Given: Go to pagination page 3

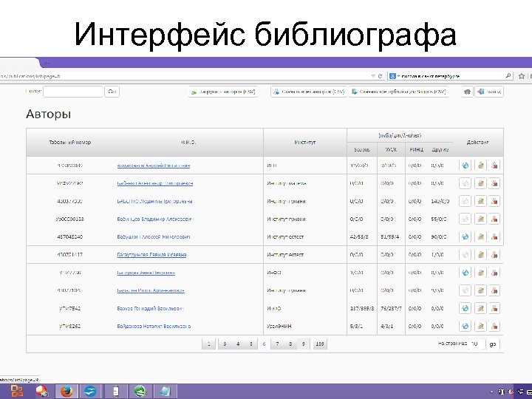Looking at the screenshot, I should pos(225,344).
